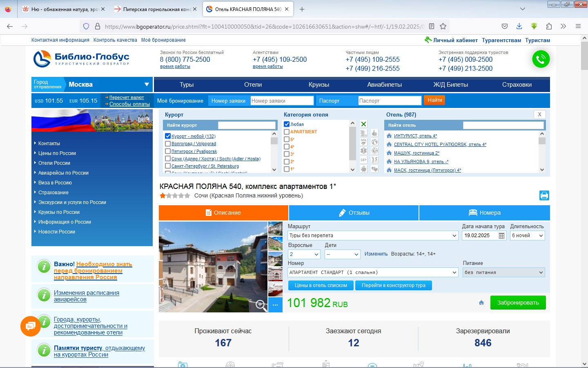The width and height of the screenshot is (588, 368).
Task: Uncheck the 'Курорт - любой (132)' checkbox
Action: 167,136
